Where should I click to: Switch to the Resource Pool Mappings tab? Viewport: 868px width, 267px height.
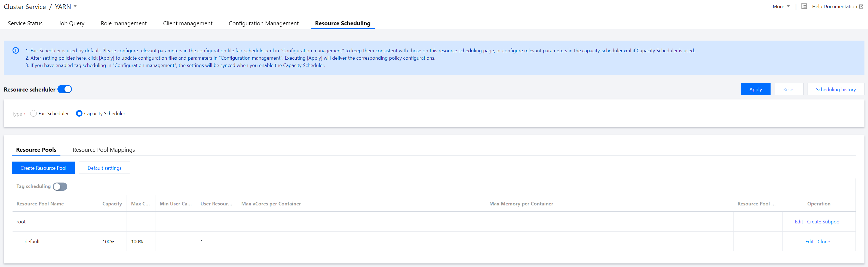click(103, 150)
